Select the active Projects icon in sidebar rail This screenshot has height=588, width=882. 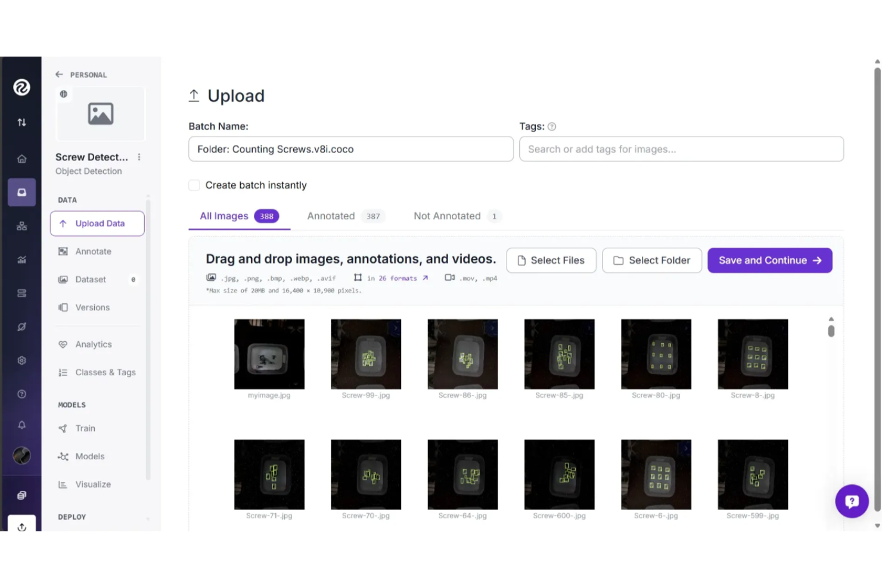pyautogui.click(x=22, y=192)
